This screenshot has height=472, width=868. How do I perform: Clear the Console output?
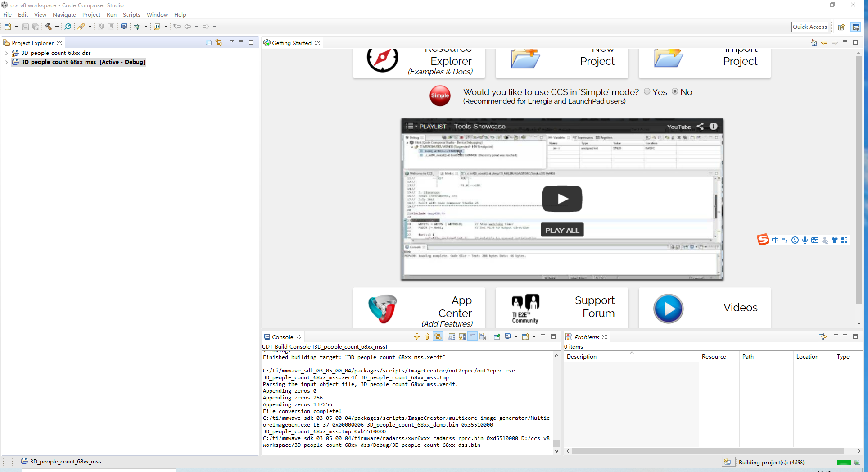[483, 337]
